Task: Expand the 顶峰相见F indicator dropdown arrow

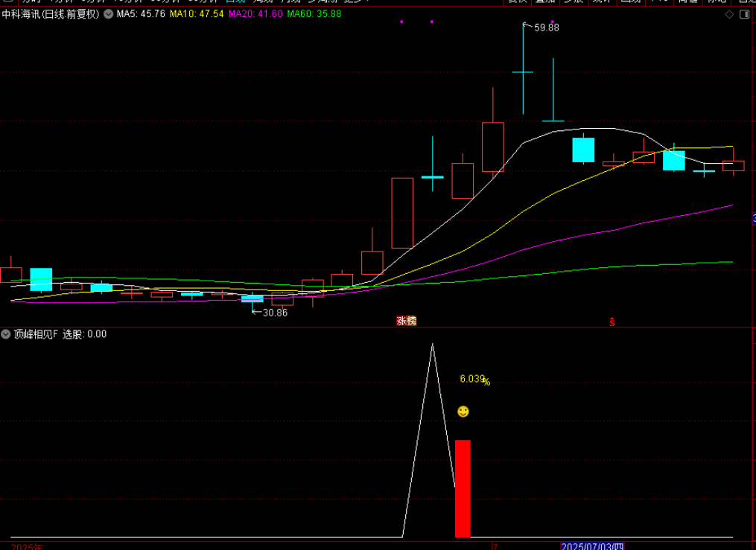Action: [x=7, y=334]
